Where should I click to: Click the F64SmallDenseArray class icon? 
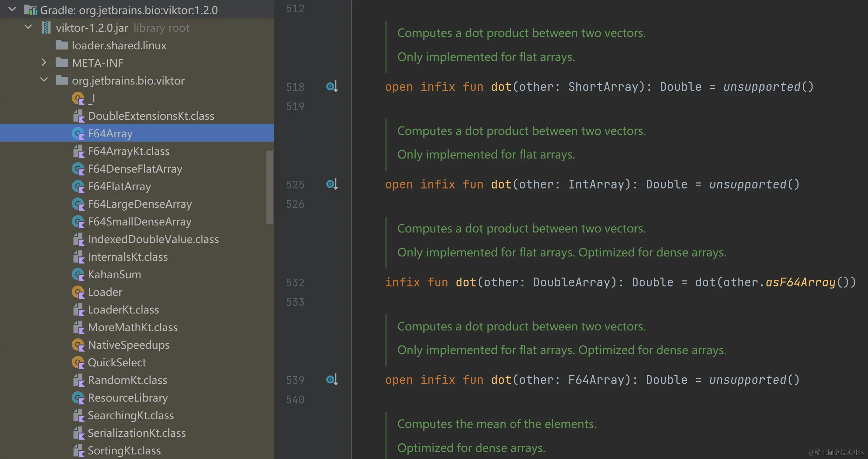[x=78, y=222]
